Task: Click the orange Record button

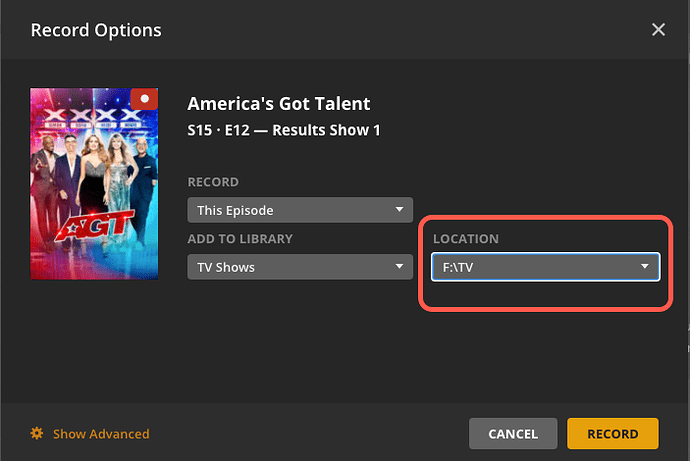Action: click(612, 434)
